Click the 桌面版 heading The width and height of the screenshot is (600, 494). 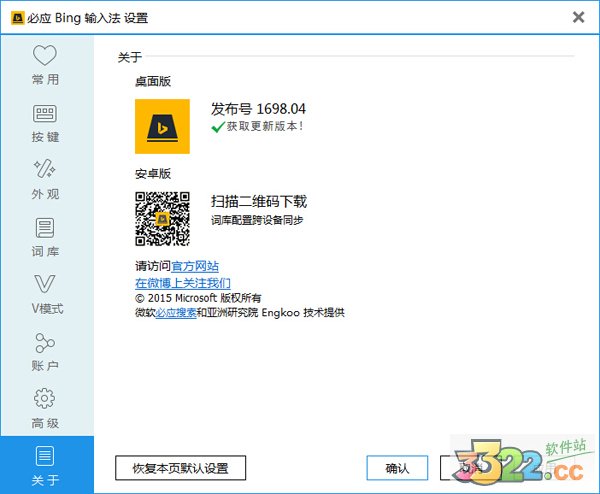(x=153, y=81)
